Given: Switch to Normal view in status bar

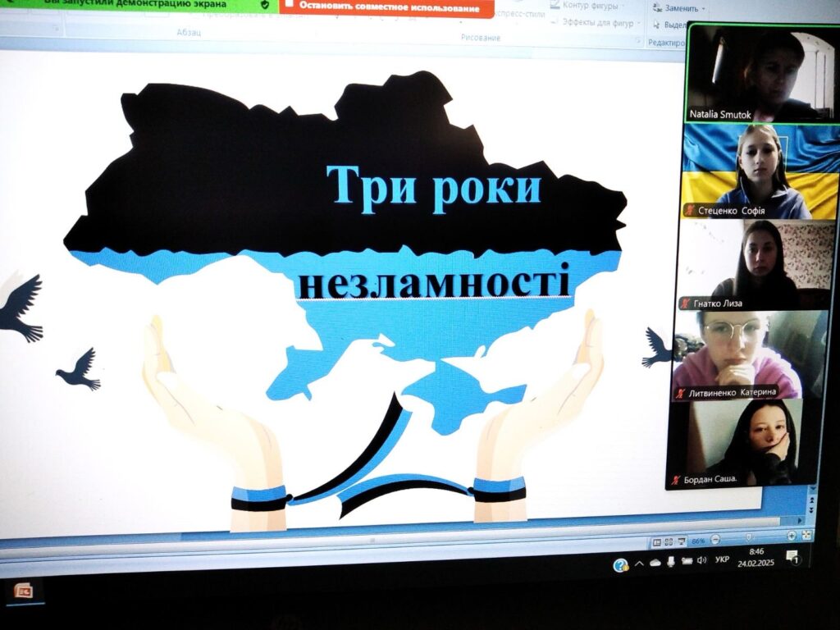Looking at the screenshot, I should [x=657, y=542].
